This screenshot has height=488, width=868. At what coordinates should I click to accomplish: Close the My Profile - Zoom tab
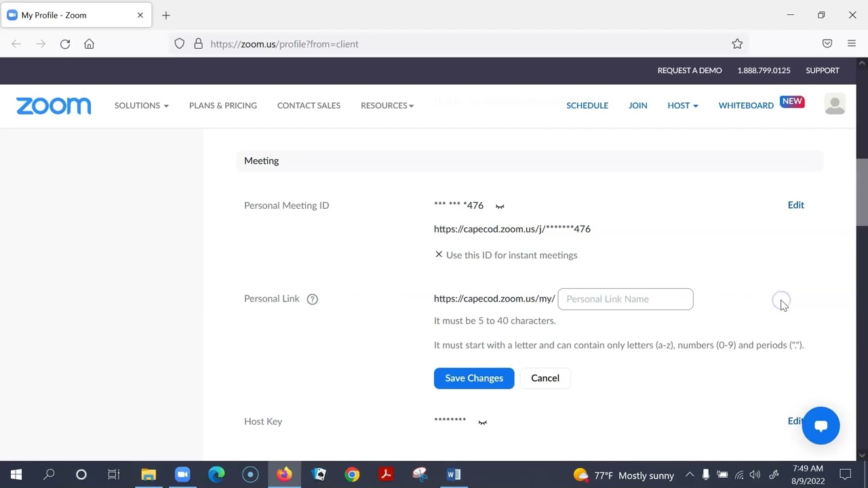[x=140, y=15]
